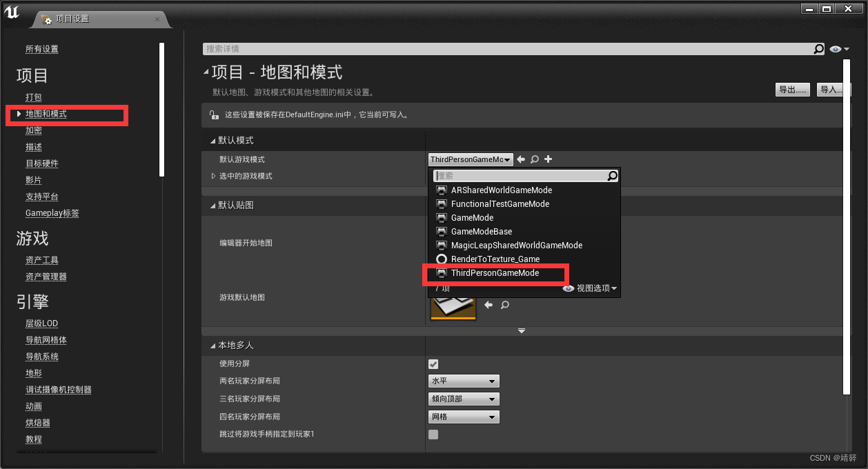This screenshot has height=469, width=868.
Task: Click the magnifier icon in 搜索详情 bar
Action: pyautogui.click(x=818, y=49)
